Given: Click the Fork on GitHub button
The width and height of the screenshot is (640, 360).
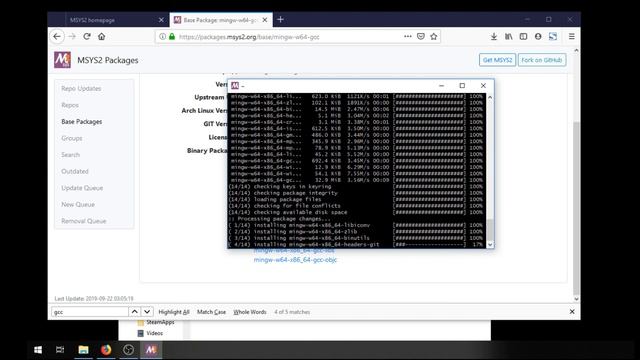Looking at the screenshot, I should pos(542,60).
